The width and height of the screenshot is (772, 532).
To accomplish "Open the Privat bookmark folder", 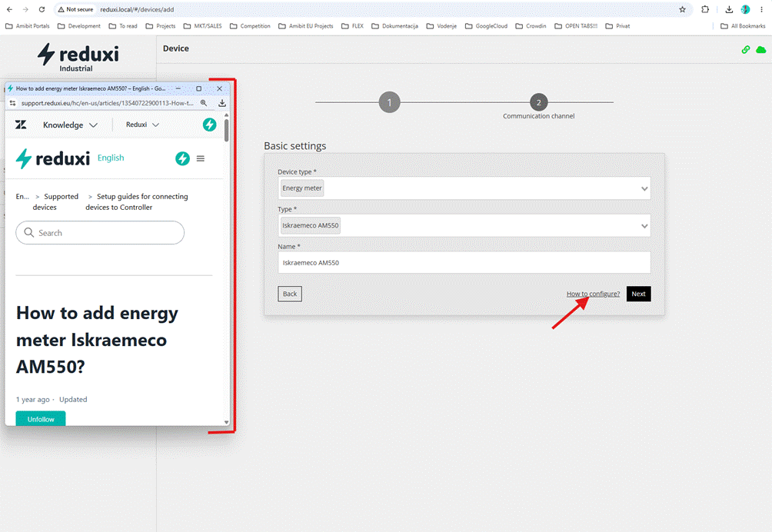I will (x=618, y=26).
